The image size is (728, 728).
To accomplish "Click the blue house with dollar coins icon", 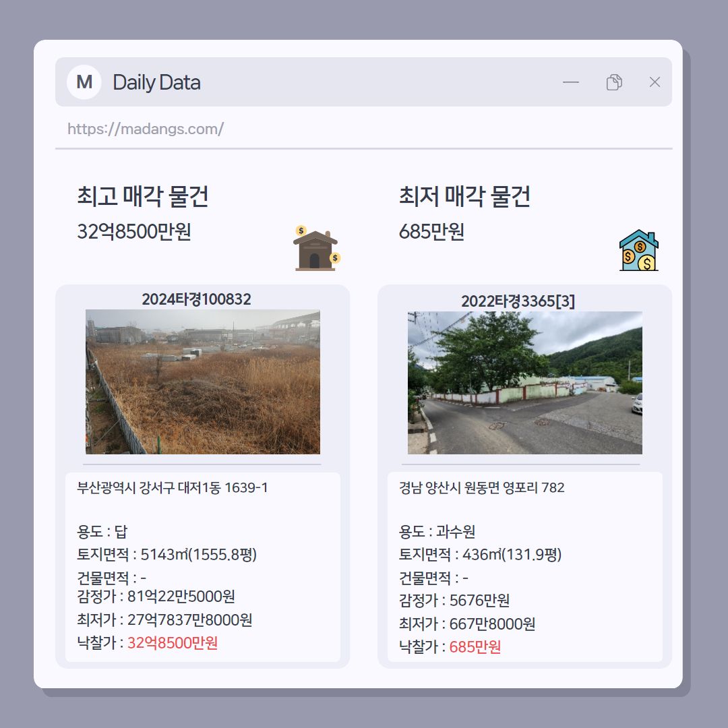I will tap(639, 250).
